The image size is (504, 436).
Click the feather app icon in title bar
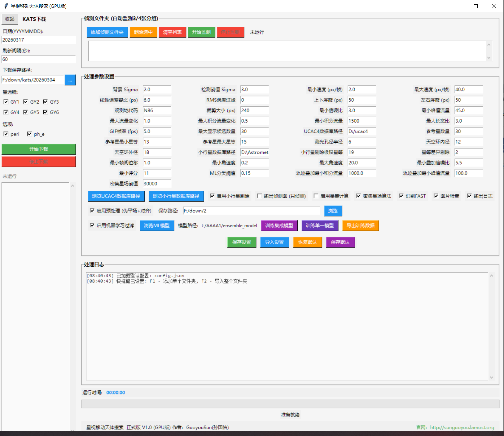6,6
